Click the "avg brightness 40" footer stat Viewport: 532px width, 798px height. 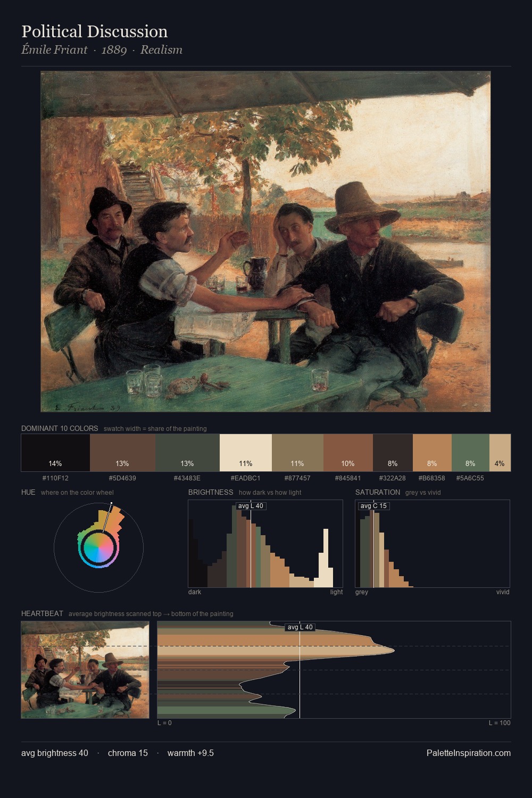(55, 753)
